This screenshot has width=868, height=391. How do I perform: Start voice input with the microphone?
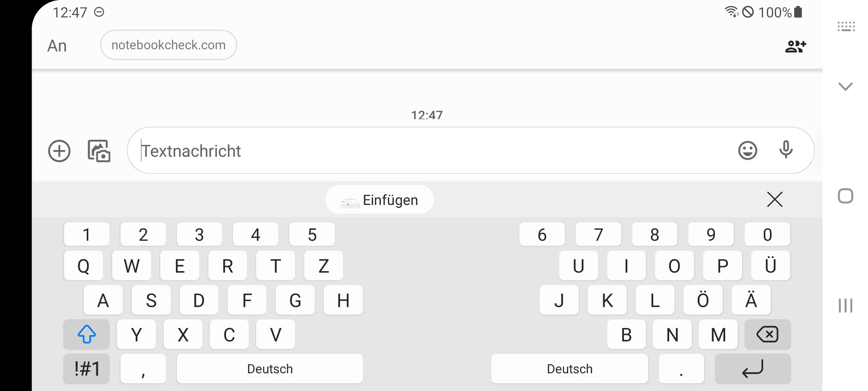786,150
